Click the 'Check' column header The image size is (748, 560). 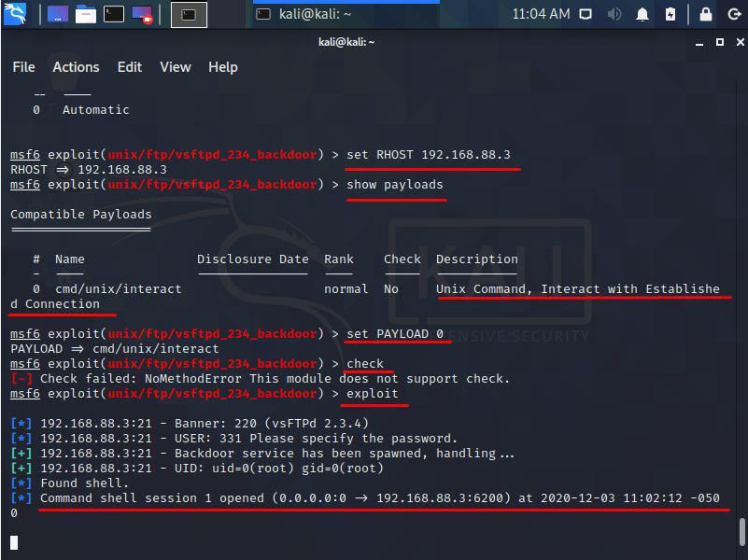pos(402,259)
